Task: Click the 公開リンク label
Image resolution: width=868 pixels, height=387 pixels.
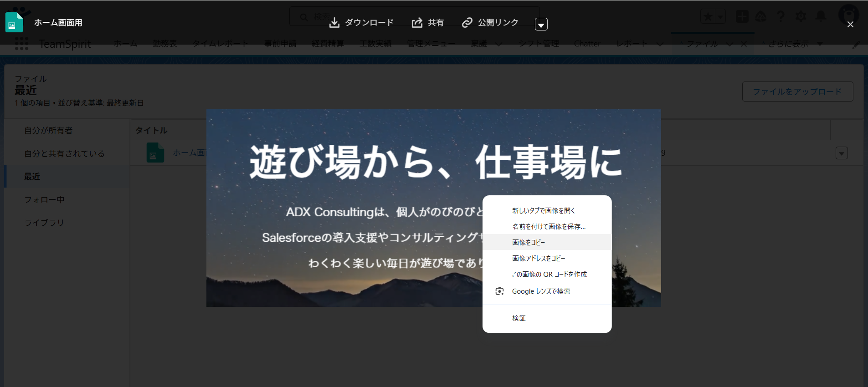Action: [498, 23]
